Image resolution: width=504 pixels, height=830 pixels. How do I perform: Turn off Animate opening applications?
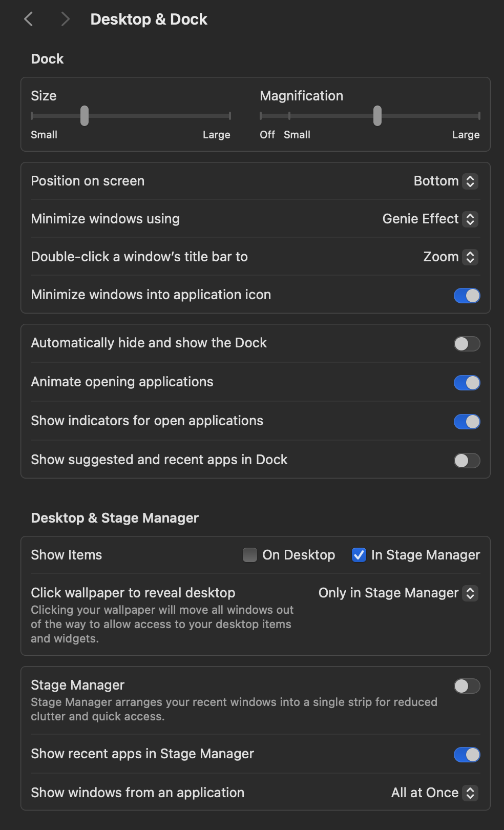(x=467, y=383)
